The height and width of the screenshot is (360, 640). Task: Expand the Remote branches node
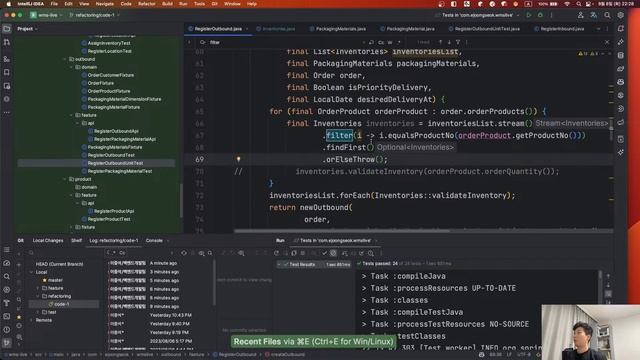pos(31,320)
